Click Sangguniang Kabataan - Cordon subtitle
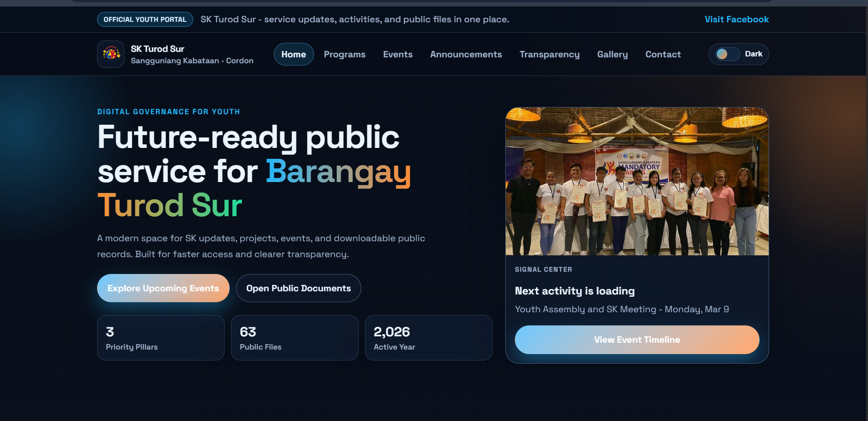868x421 pixels. pyautogui.click(x=192, y=61)
